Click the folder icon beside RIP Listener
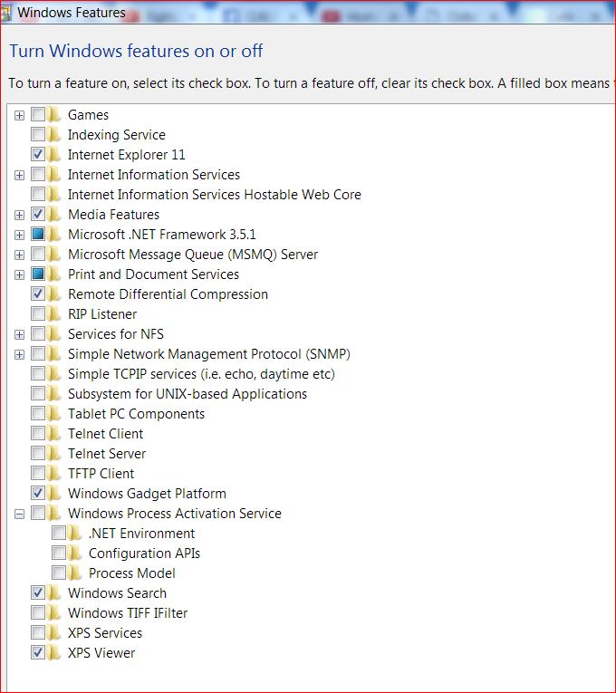The image size is (616, 693). point(54,313)
